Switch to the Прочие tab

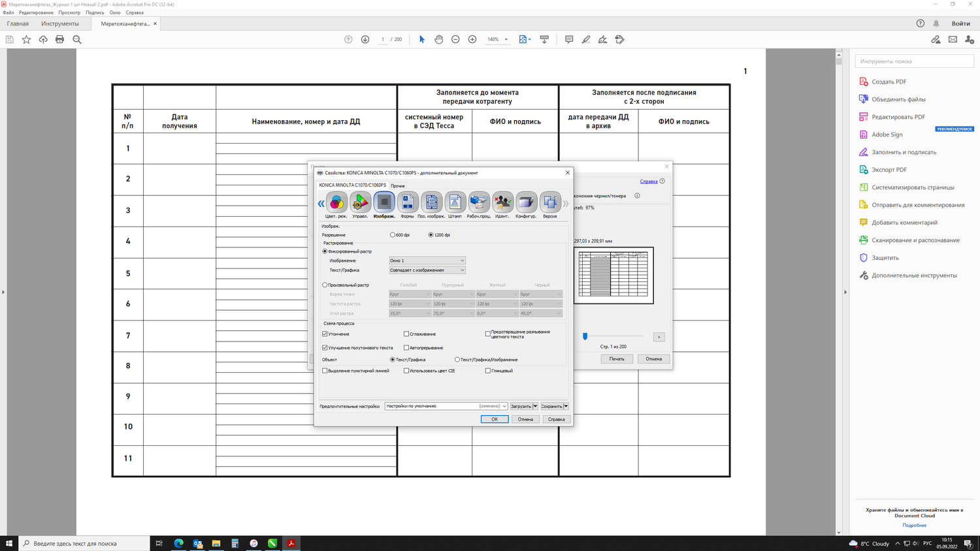click(x=398, y=186)
